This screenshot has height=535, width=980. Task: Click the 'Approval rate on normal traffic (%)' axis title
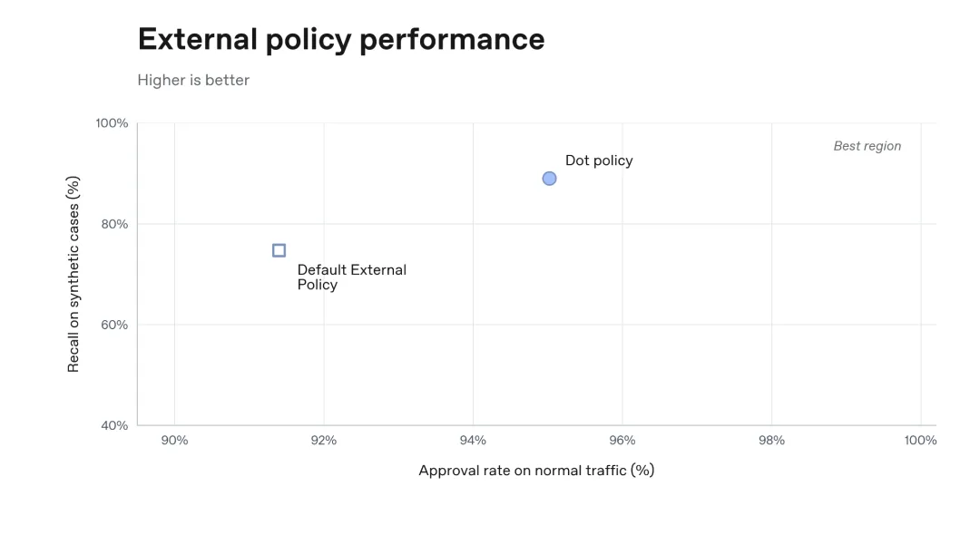pyautogui.click(x=536, y=470)
